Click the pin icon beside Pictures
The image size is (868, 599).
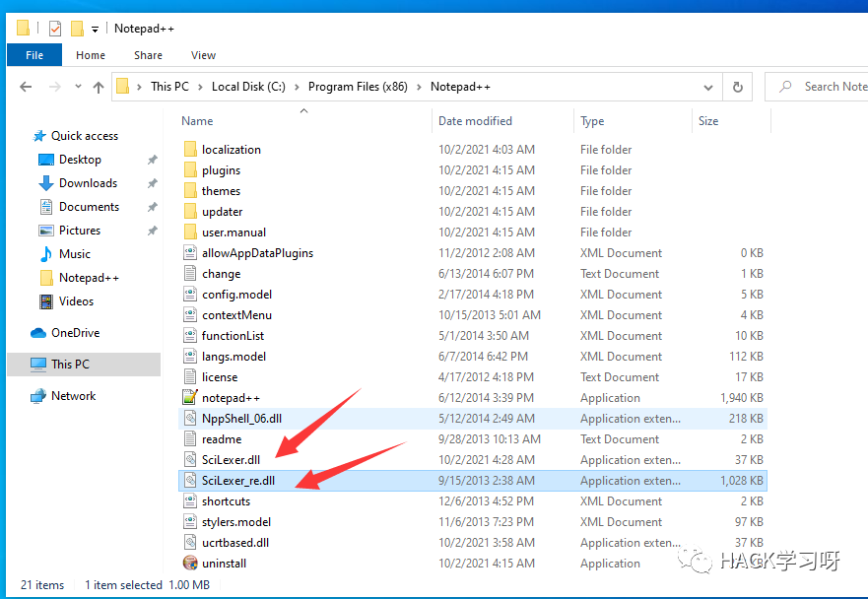point(153,231)
